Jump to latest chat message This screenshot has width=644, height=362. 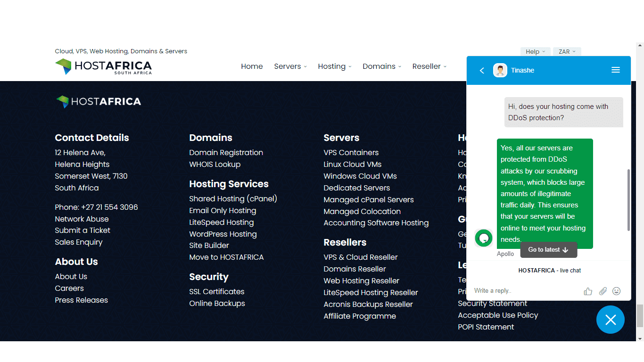(x=548, y=250)
